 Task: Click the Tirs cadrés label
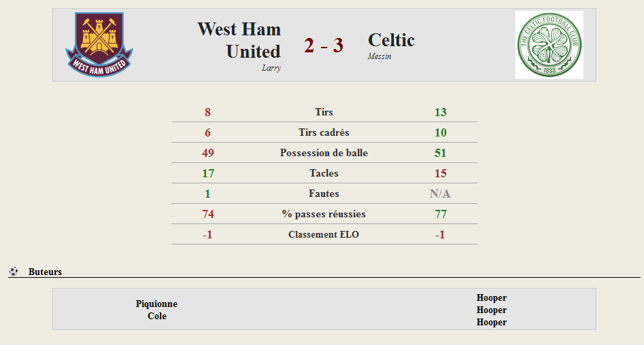pyautogui.click(x=324, y=132)
